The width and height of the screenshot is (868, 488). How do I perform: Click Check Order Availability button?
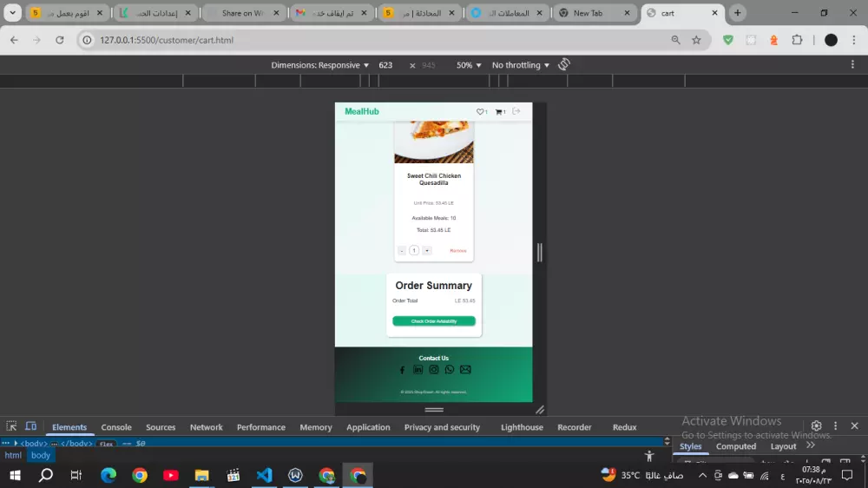(x=434, y=321)
